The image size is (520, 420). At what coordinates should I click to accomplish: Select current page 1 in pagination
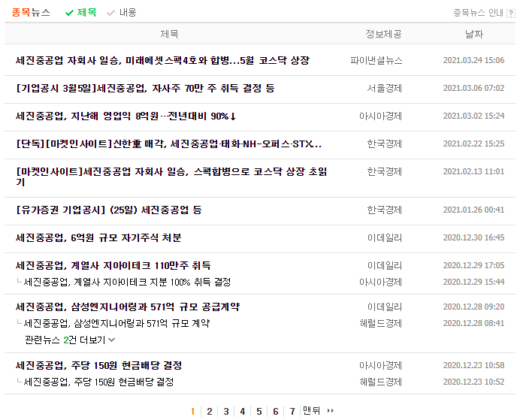click(192, 412)
